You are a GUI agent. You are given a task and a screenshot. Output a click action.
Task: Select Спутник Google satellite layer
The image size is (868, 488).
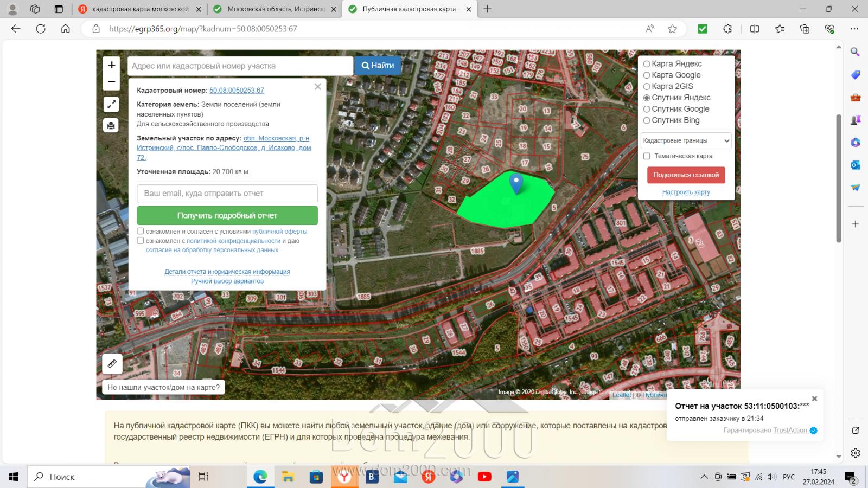click(647, 110)
